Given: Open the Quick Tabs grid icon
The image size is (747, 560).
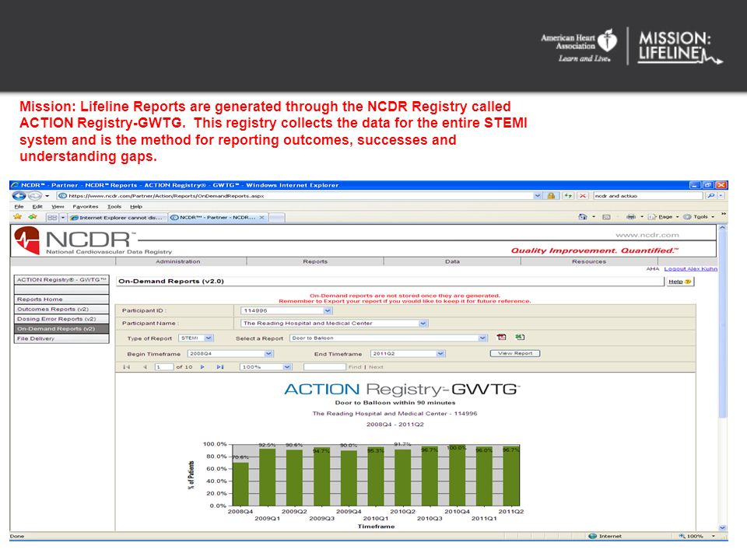Looking at the screenshot, I should (x=52, y=217).
